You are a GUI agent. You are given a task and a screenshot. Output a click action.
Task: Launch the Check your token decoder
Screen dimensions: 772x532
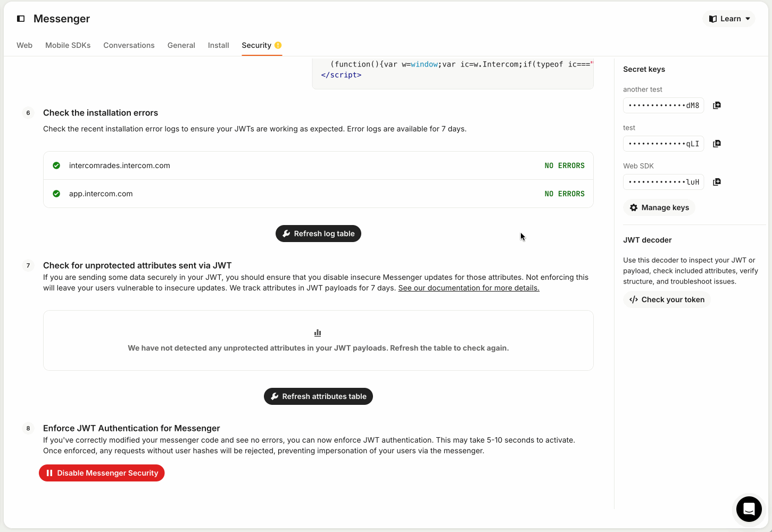point(667,300)
